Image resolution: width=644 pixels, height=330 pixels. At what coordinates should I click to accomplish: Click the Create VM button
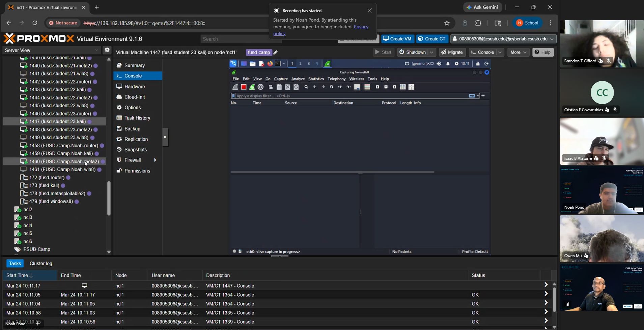tap(397, 39)
